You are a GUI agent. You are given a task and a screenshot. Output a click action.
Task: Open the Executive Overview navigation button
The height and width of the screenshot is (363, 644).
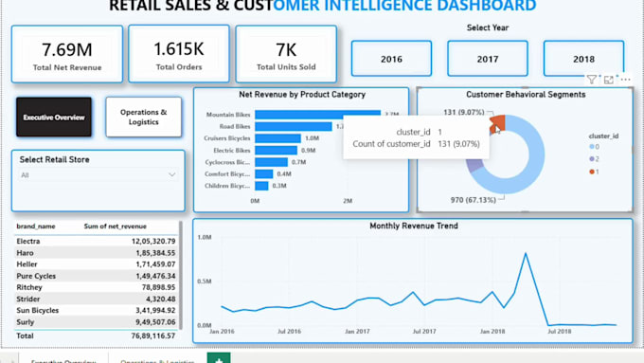click(x=54, y=118)
